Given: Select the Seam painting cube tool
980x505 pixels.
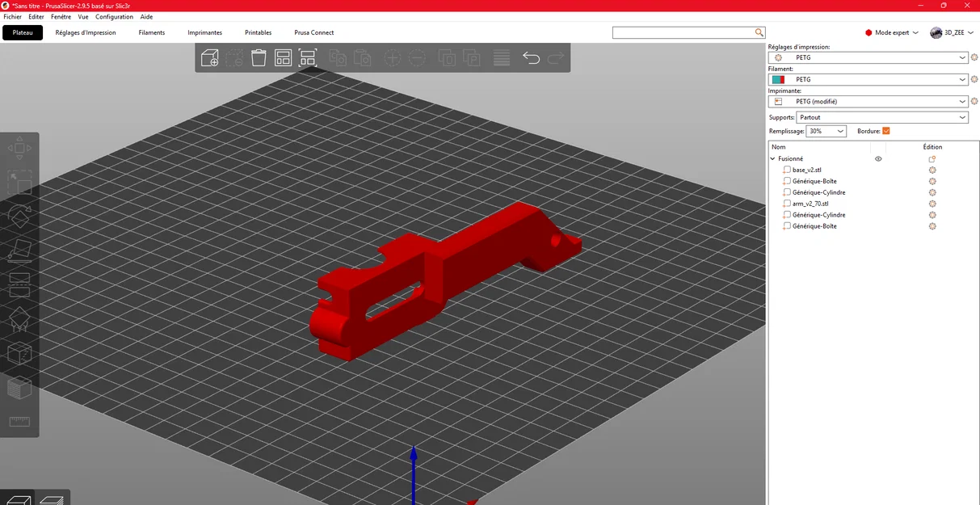Looking at the screenshot, I should tap(19, 353).
